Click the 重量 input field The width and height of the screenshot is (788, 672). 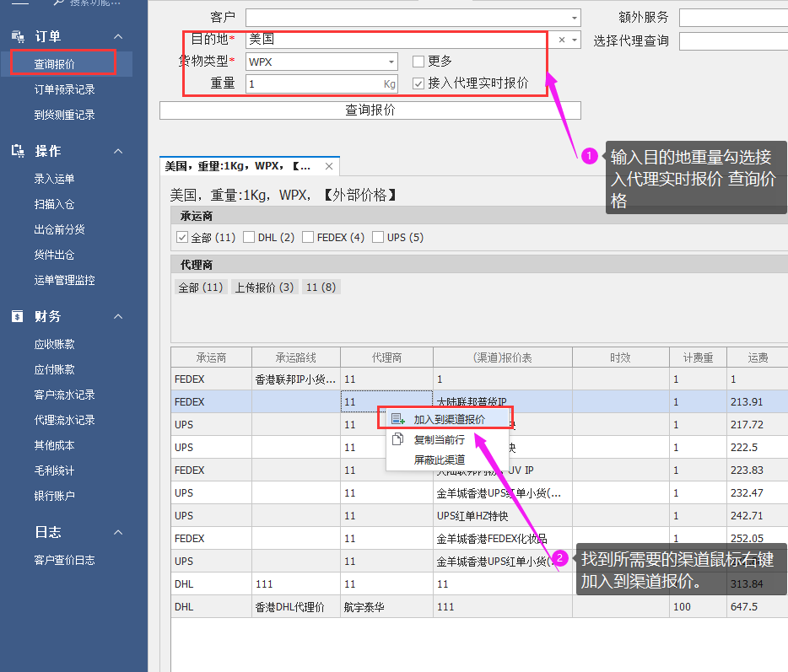point(312,83)
